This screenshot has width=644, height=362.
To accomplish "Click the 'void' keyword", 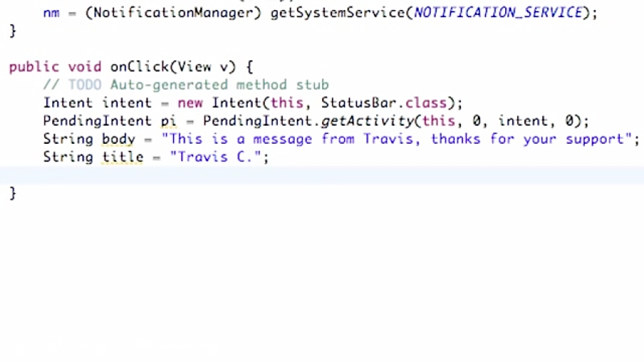I will click(x=84, y=67).
